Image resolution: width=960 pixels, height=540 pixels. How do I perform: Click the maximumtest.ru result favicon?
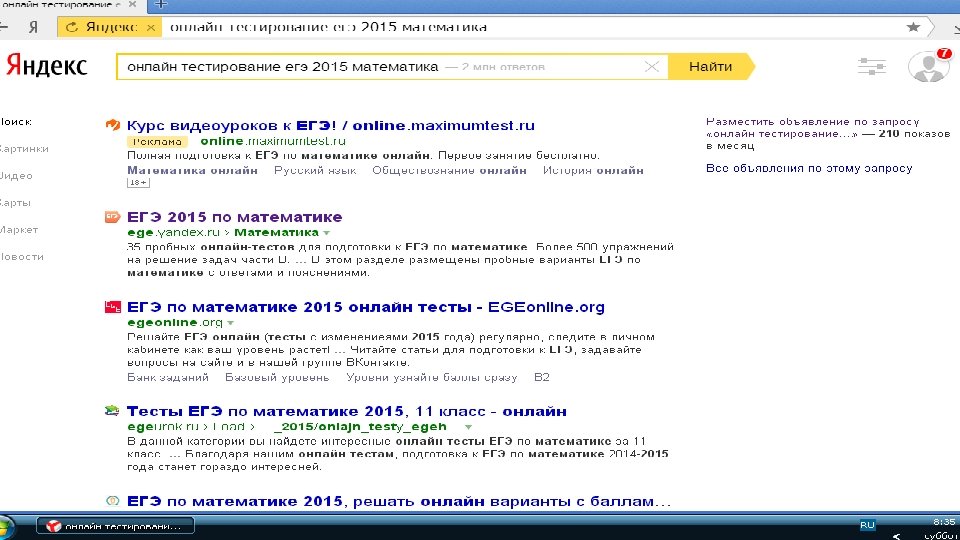click(x=112, y=125)
